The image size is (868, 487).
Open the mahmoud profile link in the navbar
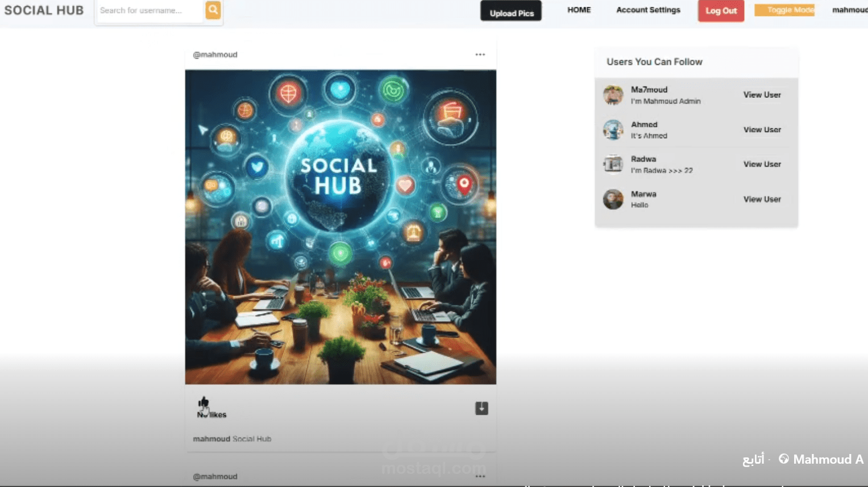pos(850,10)
